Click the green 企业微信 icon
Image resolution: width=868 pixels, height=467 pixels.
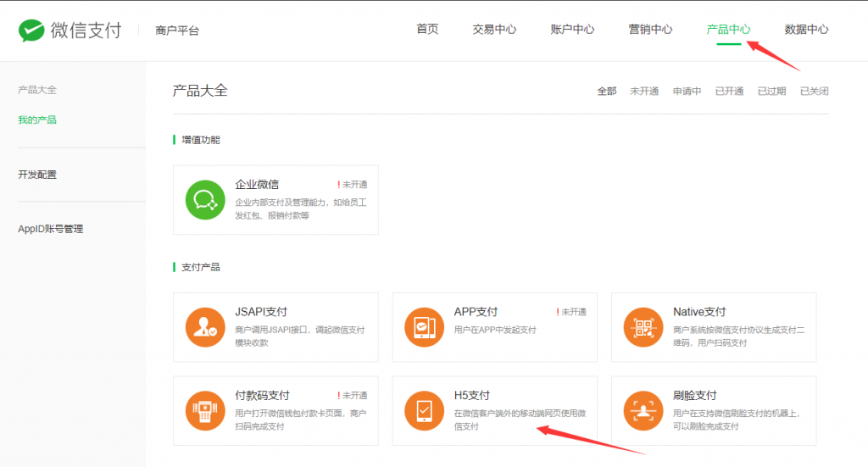click(205, 200)
